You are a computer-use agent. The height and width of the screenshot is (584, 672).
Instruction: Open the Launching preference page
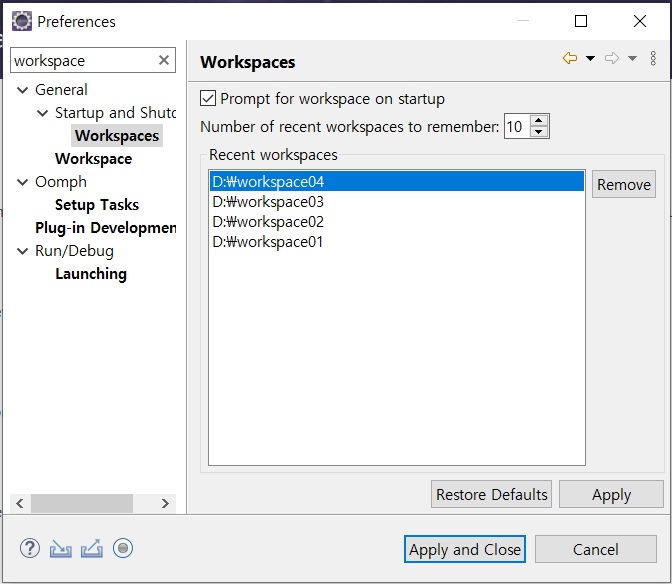click(x=91, y=274)
